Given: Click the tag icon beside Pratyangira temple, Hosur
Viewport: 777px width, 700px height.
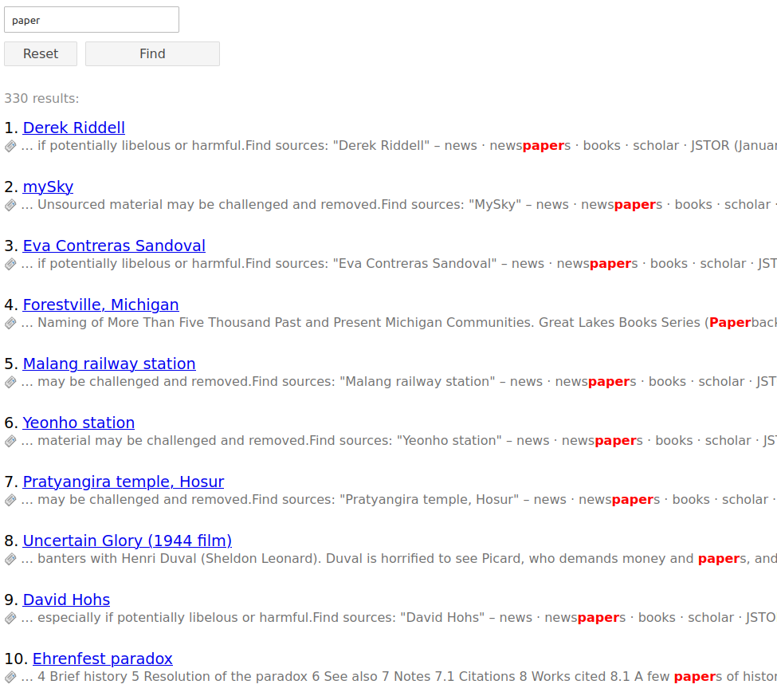Looking at the screenshot, I should [10, 500].
